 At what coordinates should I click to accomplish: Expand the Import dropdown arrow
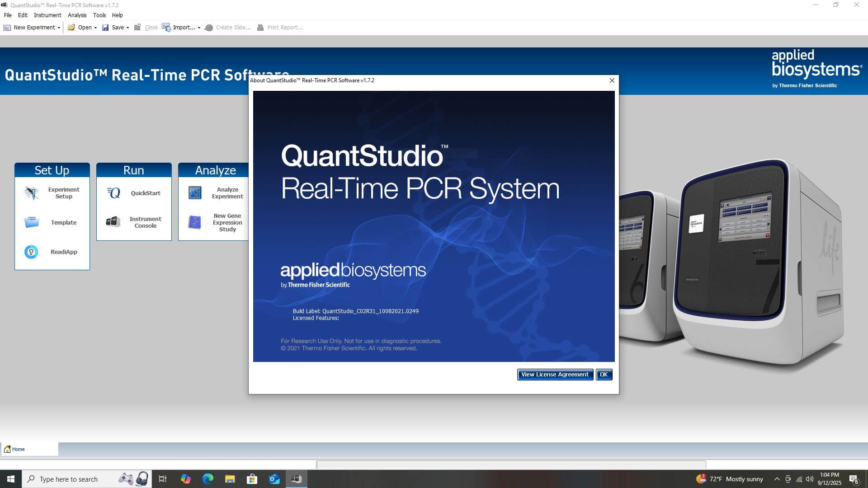(x=199, y=28)
